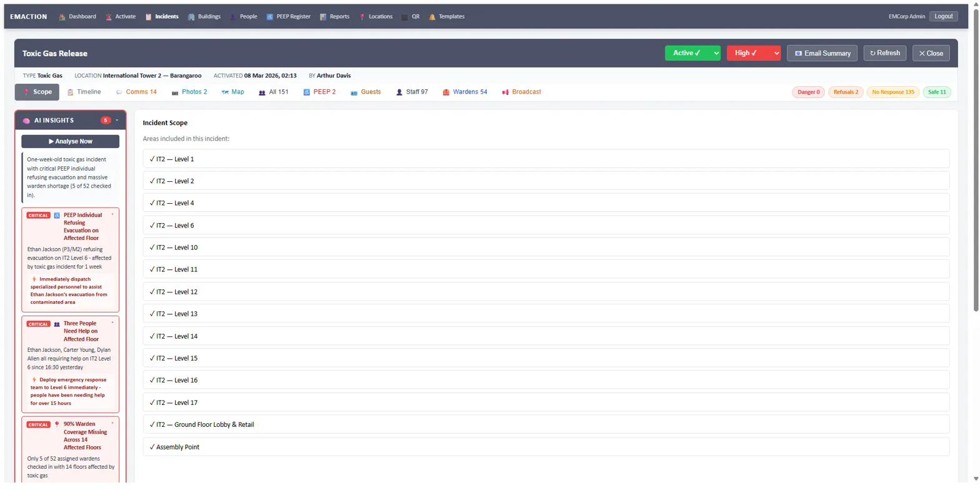The width and height of the screenshot is (980, 490).
Task: Click the Danger 0 status pill
Action: click(808, 92)
